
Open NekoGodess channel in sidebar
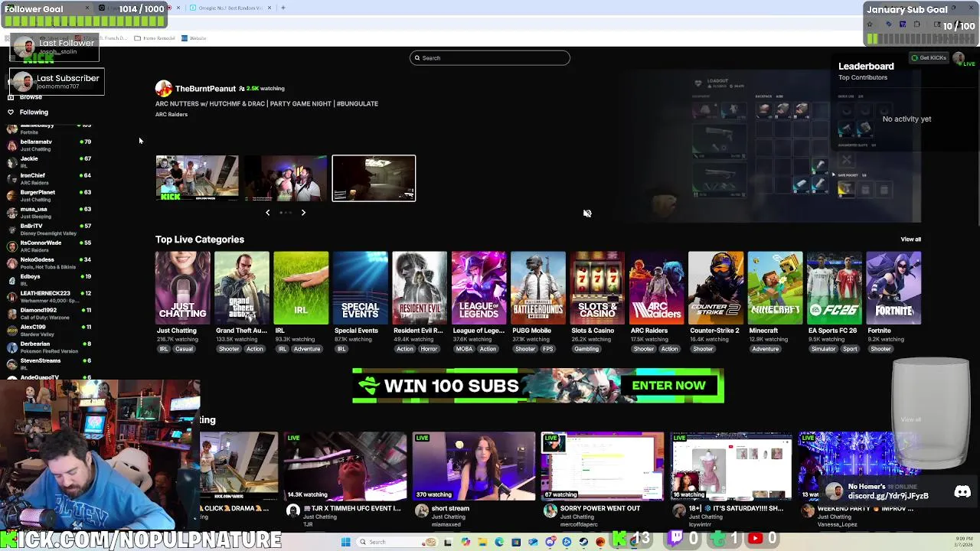click(50, 263)
